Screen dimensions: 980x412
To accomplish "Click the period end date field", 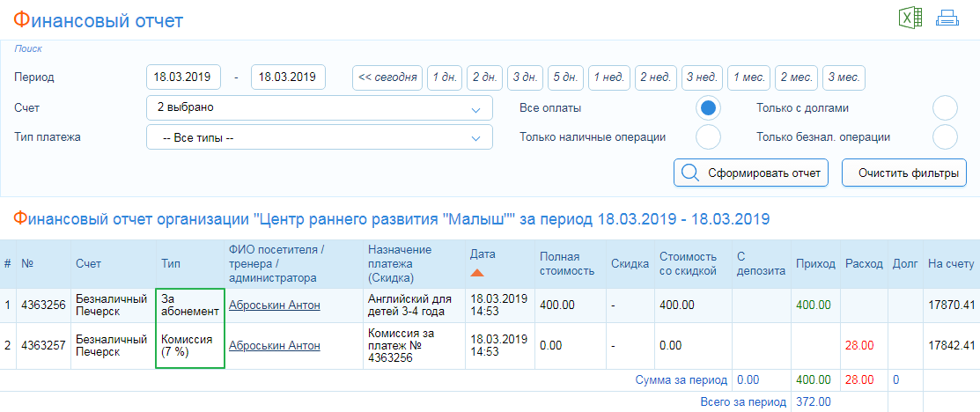I will pos(288,77).
